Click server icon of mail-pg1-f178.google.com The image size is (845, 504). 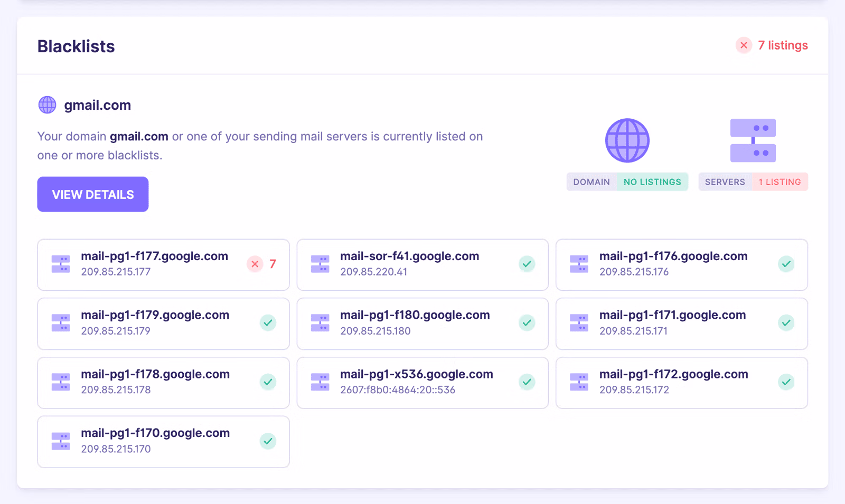[x=61, y=382]
